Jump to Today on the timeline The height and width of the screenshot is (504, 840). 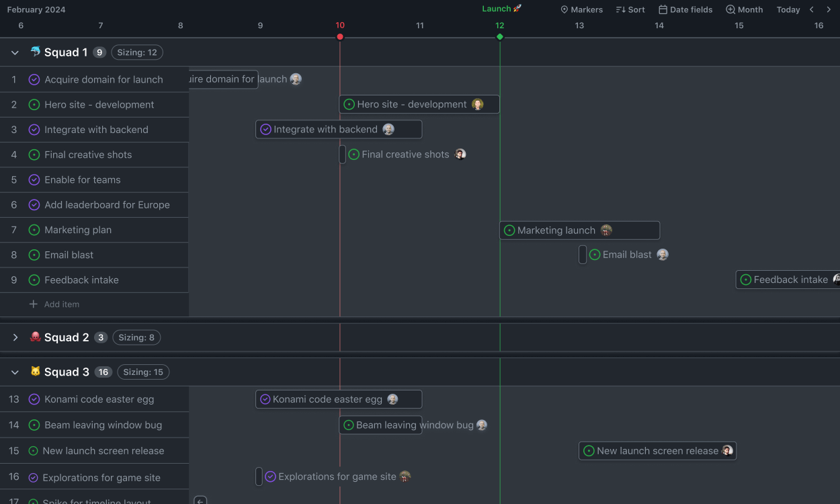click(788, 9)
